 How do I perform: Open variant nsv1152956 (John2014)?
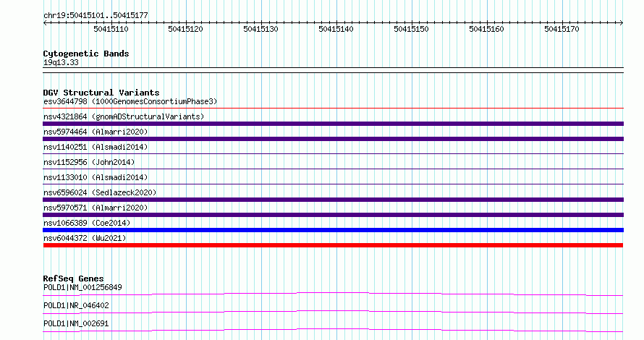[x=89, y=162]
